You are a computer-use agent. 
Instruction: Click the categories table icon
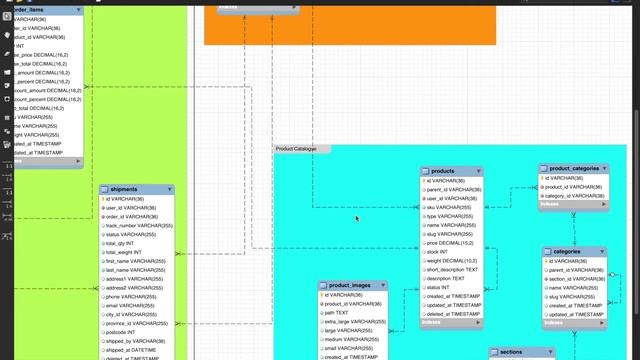pyautogui.click(x=548, y=251)
